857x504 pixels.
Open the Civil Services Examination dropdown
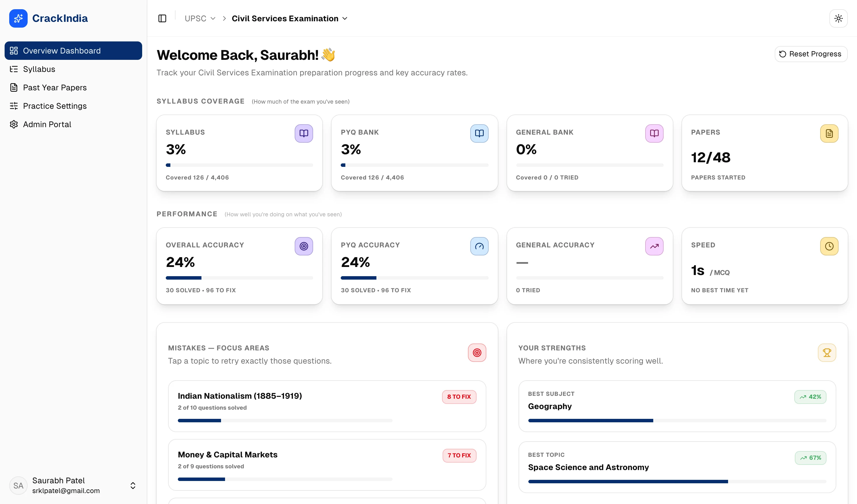click(290, 18)
